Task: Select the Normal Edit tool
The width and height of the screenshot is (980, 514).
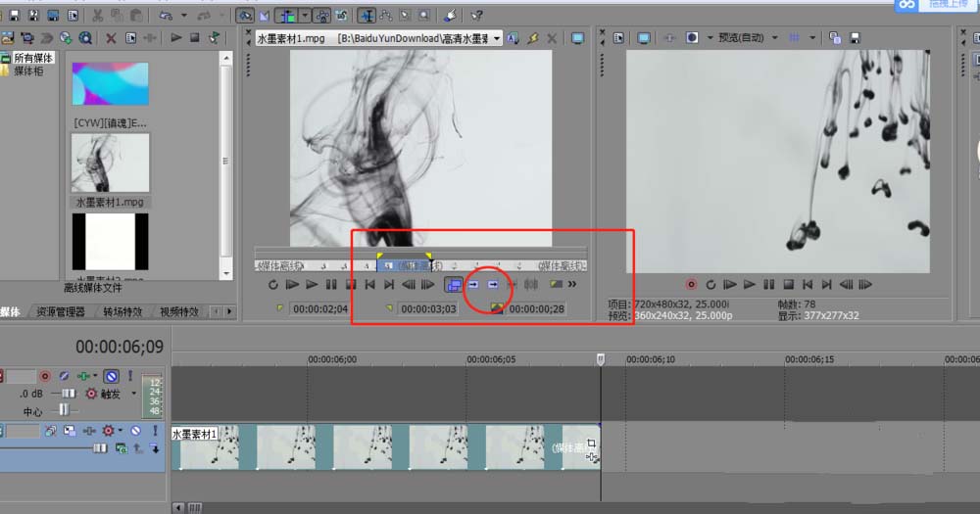Action: pos(367,15)
